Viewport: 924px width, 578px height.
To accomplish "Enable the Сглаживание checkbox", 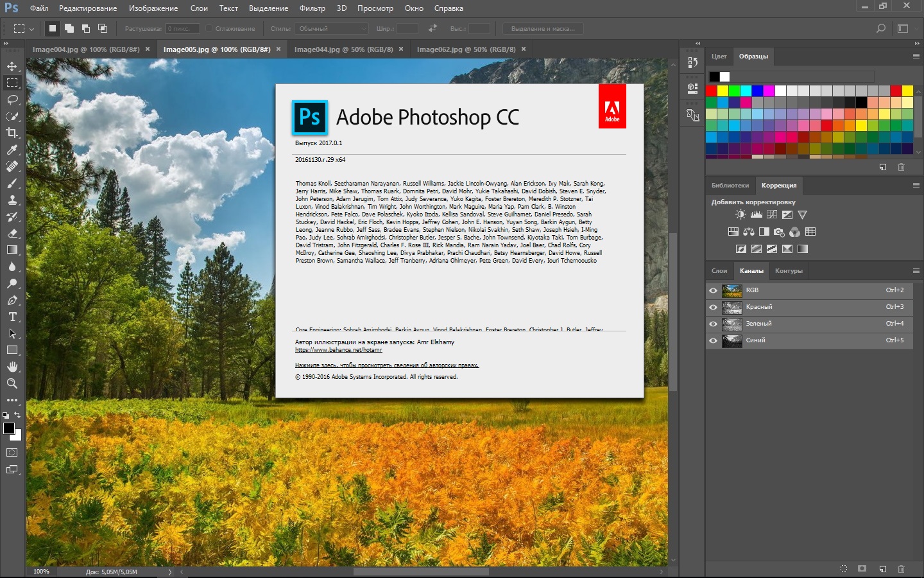I will coord(209,28).
